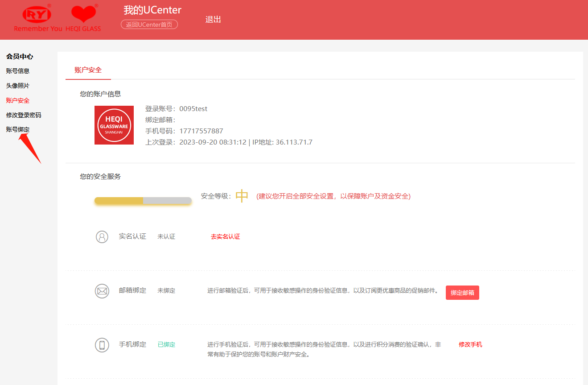Screen dimensions: 588x385
Task: Open 头像照片 in the sidebar
Action: (18, 86)
